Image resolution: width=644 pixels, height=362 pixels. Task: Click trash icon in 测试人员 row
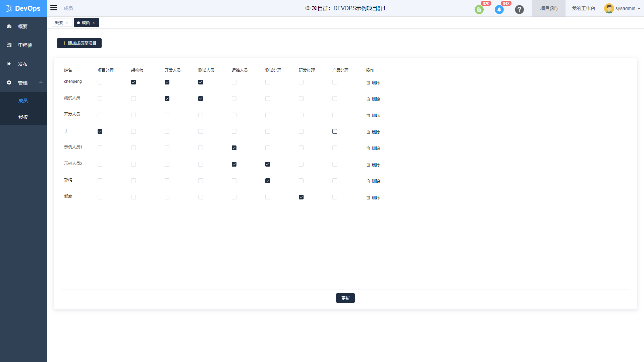coord(368,99)
